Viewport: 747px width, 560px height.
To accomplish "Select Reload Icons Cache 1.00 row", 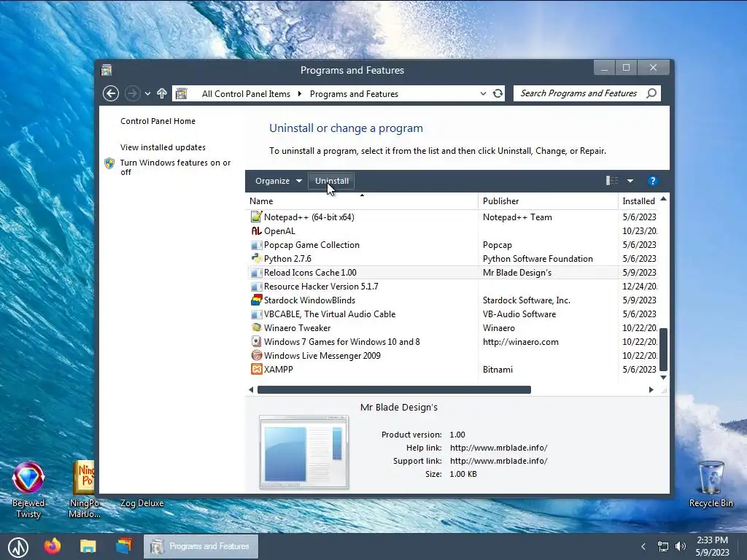I will (x=452, y=273).
